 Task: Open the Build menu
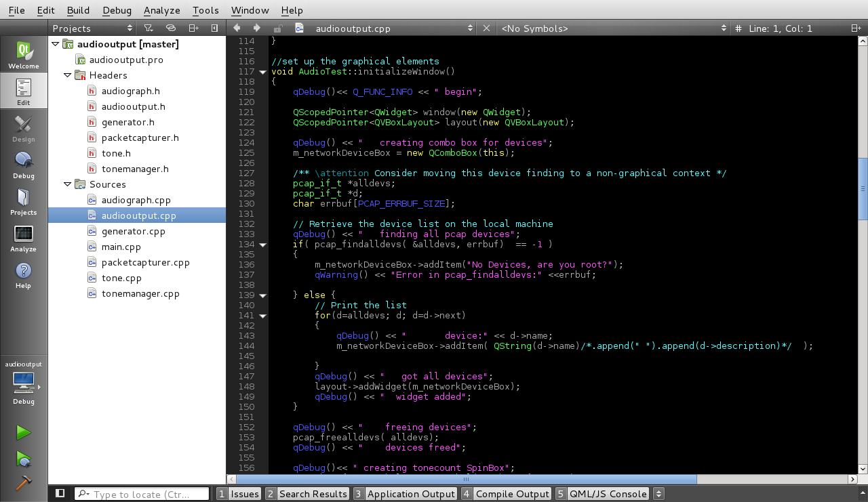click(78, 10)
